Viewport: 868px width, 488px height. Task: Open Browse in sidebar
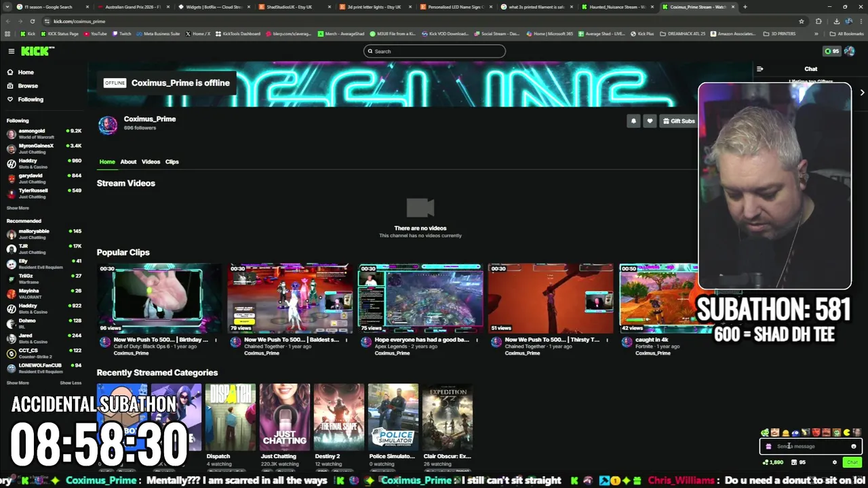point(28,85)
